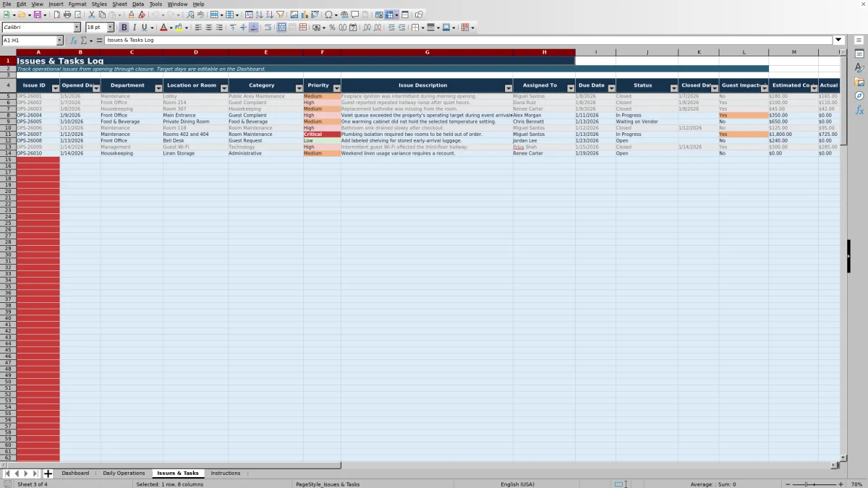
Task: Open the Data menu
Action: (138, 4)
